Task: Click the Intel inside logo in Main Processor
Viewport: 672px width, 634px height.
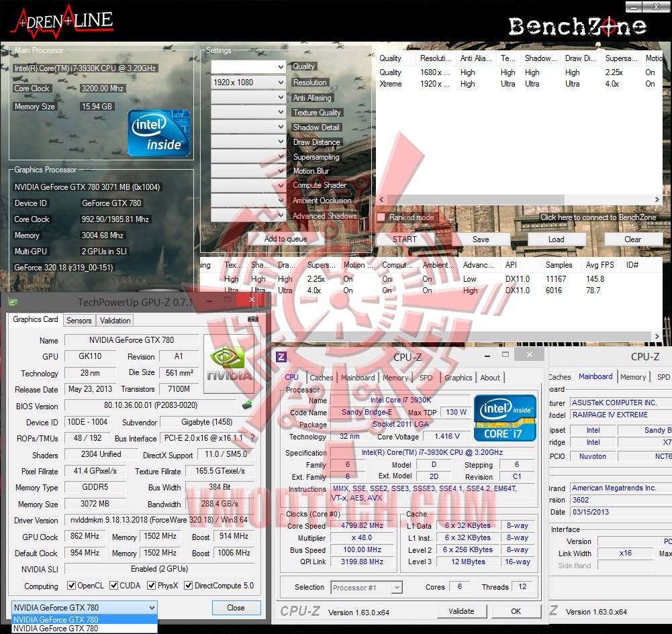Action: (x=158, y=133)
